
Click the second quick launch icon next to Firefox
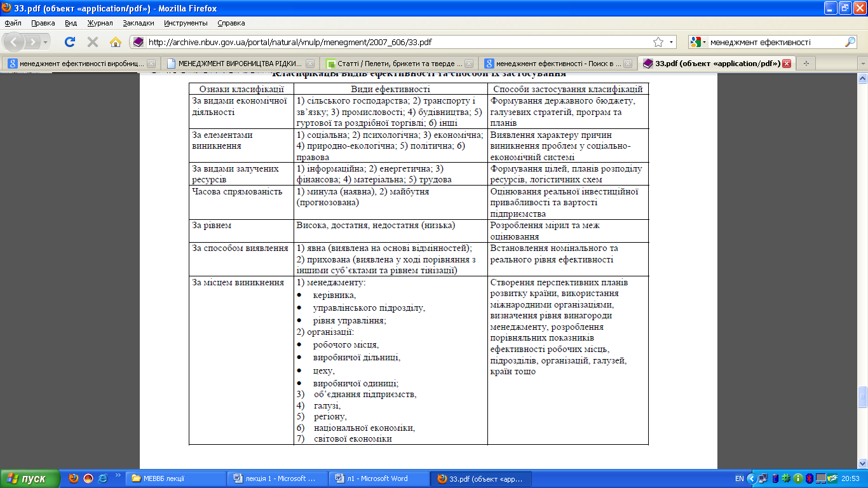pos(88,478)
